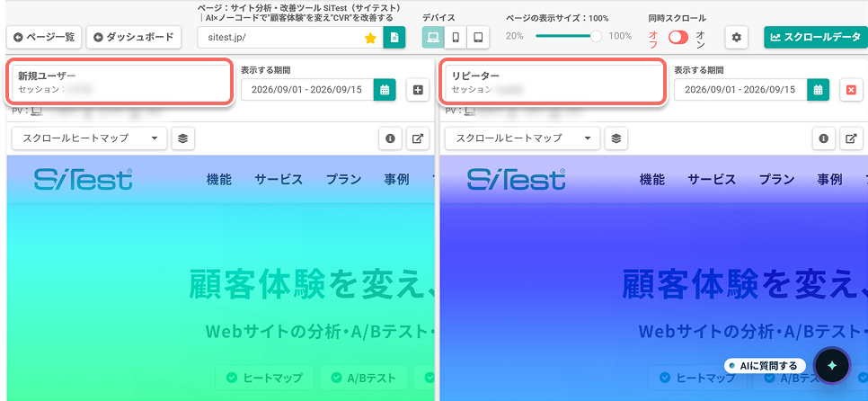Click left 顧客体験を変え headline text
The height and width of the screenshot is (401, 868).
coord(311,283)
